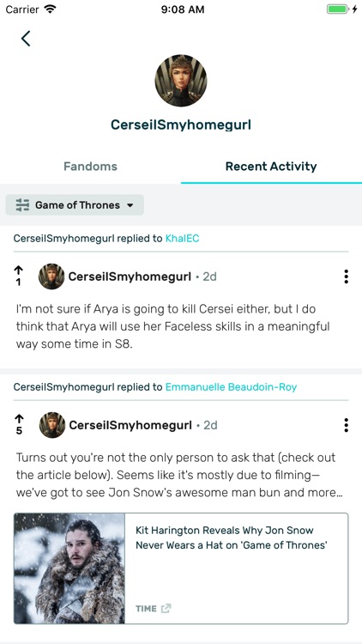Tap the external link icon next to TIME
This screenshot has height=644, width=362.
coord(166,608)
